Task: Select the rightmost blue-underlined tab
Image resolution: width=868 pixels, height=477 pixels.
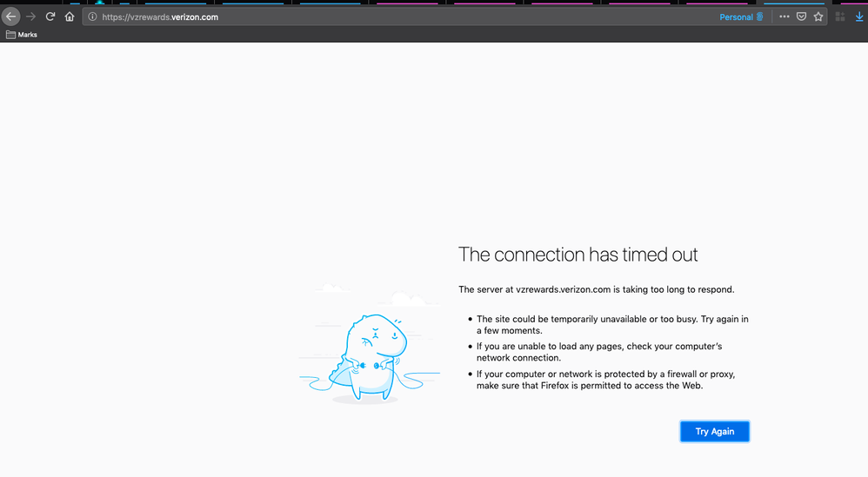Action: [x=793, y=3]
